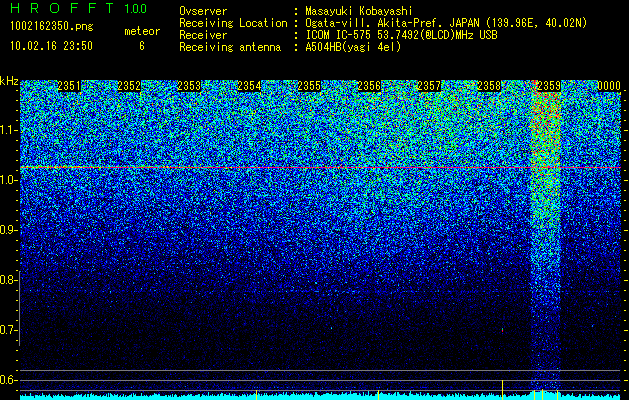Screen dimensions: 629x400
Task: Click the 2358 time marker
Action: click(489, 86)
